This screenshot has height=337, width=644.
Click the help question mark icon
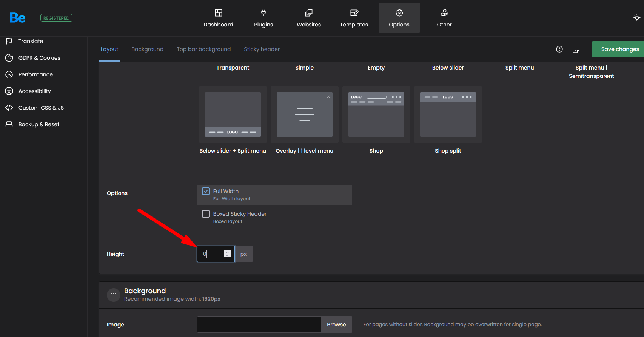coord(559,49)
